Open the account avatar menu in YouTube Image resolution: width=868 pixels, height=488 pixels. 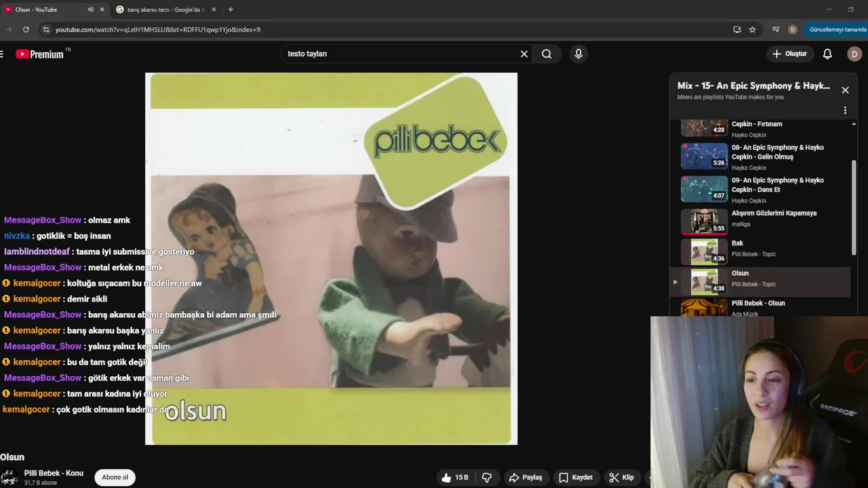coord(854,54)
